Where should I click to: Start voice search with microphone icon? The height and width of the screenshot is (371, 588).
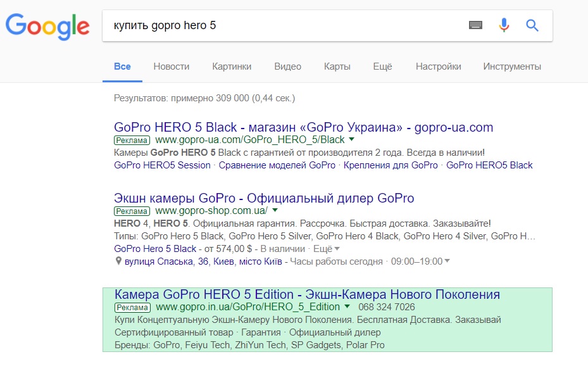(x=504, y=25)
